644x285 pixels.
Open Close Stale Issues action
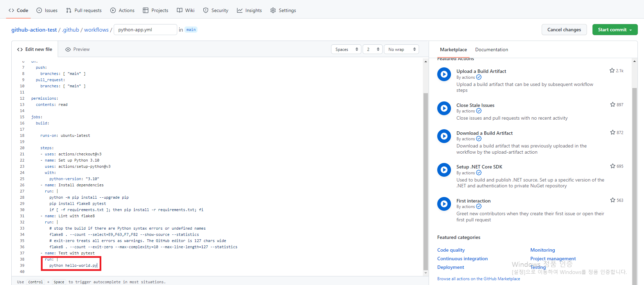475,105
